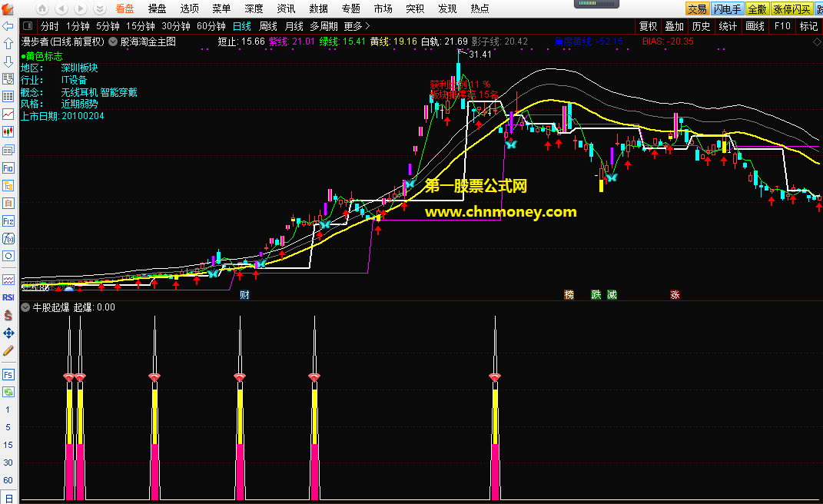Click the F10 icon in left sidebar
The image size is (823, 504).
click(x=8, y=168)
